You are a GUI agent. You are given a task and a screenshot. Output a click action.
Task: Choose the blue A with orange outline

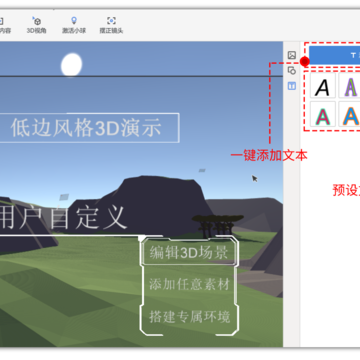(349, 114)
